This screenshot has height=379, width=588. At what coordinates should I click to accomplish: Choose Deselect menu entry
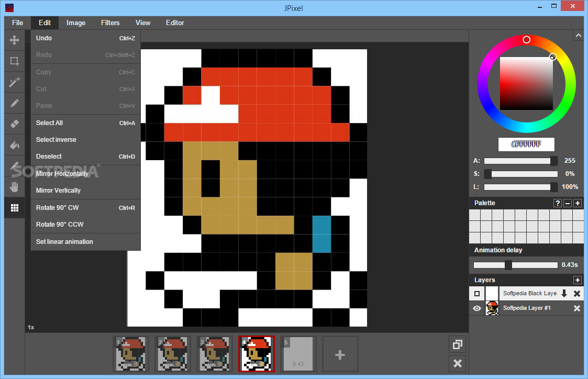pyautogui.click(x=85, y=157)
